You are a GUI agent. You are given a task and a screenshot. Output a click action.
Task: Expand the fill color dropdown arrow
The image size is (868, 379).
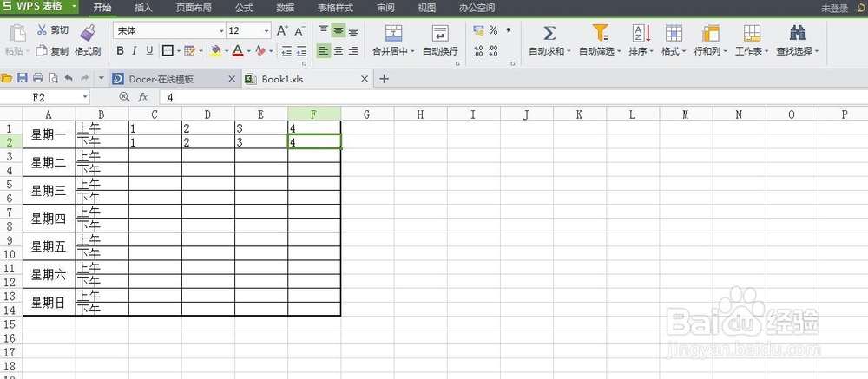(x=227, y=51)
